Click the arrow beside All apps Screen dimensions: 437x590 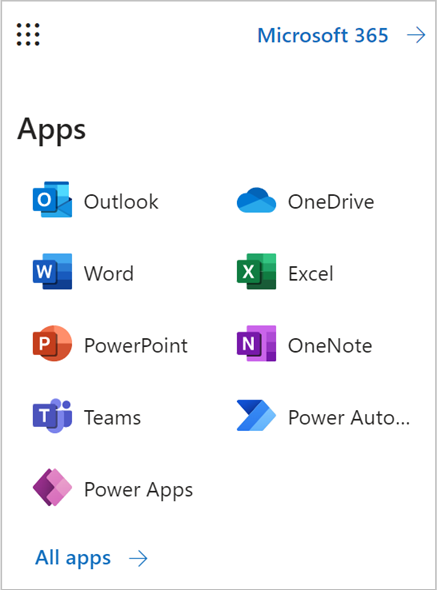click(x=138, y=558)
